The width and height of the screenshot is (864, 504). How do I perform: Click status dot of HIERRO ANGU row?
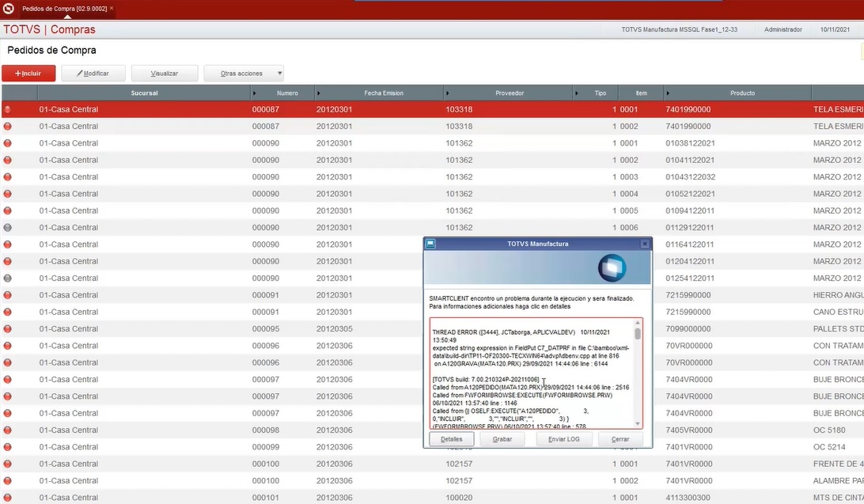coord(8,295)
